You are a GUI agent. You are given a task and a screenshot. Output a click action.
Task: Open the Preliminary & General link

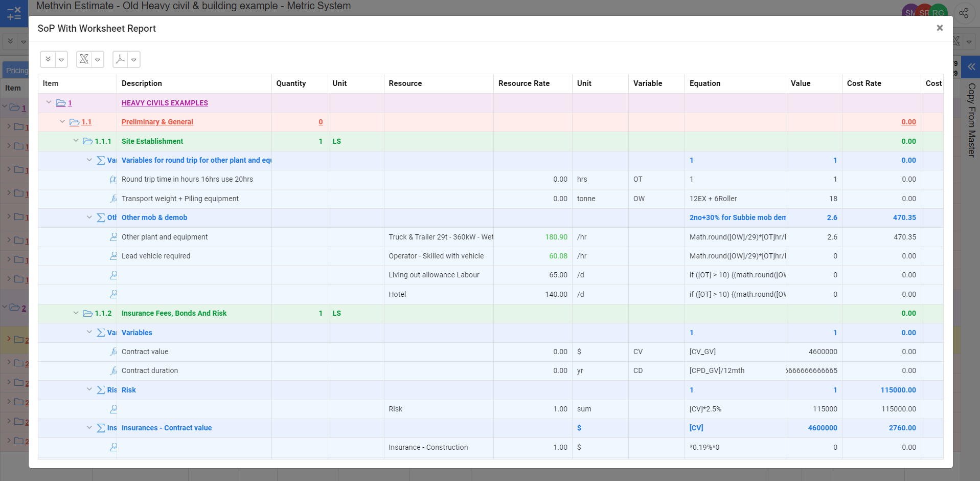pyautogui.click(x=157, y=122)
